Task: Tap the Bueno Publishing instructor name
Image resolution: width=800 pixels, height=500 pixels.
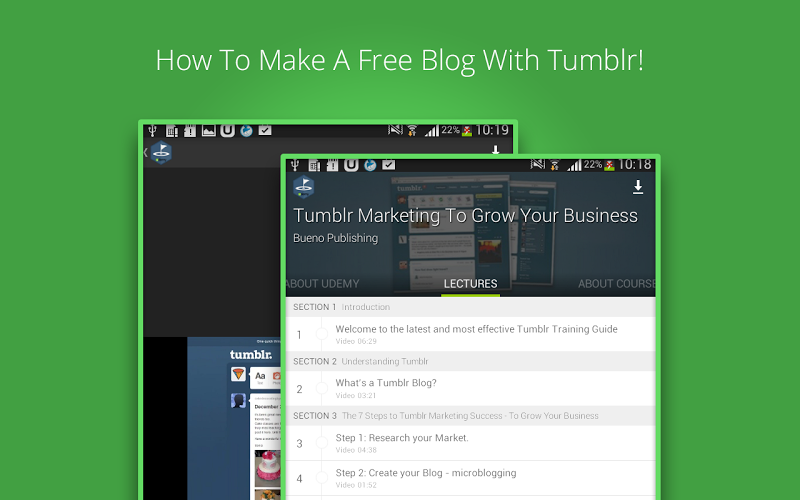Action: (x=336, y=238)
